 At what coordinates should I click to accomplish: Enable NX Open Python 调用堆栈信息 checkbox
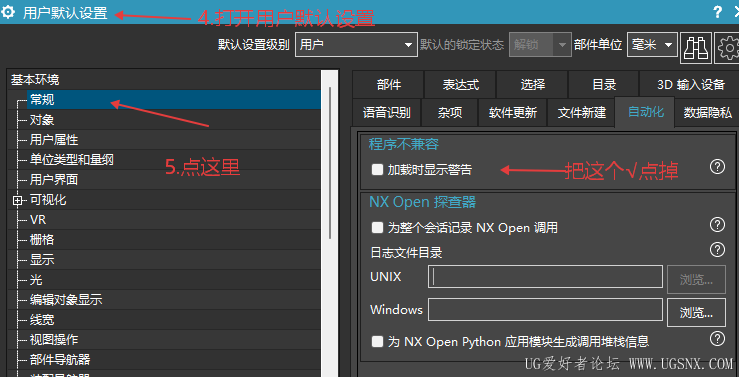click(x=377, y=342)
